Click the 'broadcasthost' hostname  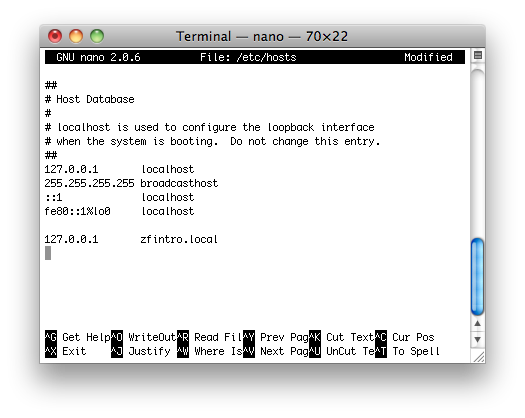179,183
